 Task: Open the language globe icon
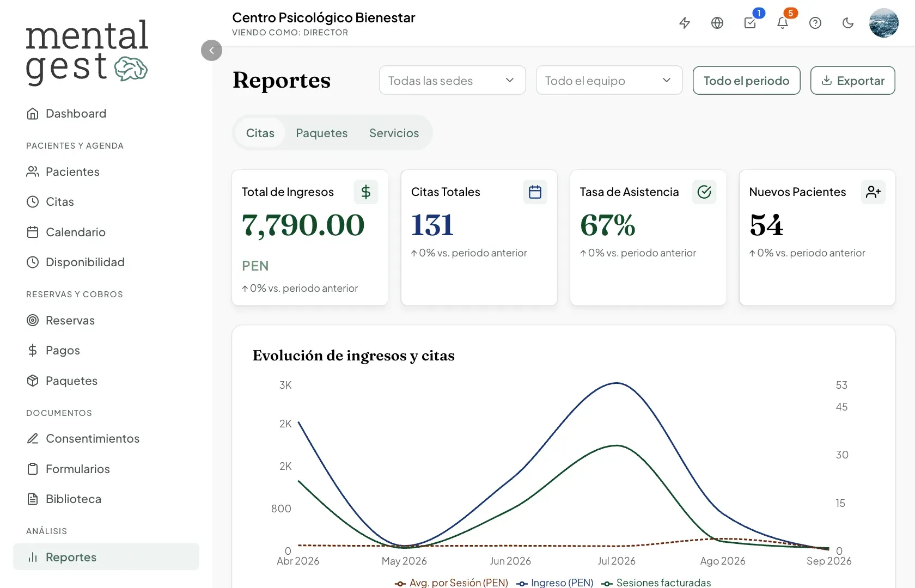(x=717, y=23)
